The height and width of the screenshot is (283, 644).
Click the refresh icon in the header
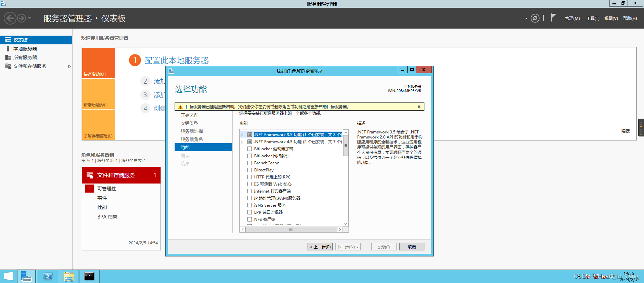tap(535, 18)
